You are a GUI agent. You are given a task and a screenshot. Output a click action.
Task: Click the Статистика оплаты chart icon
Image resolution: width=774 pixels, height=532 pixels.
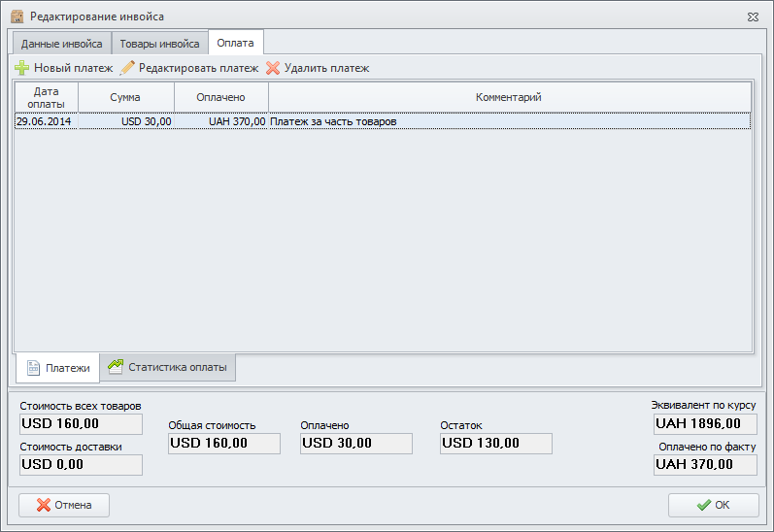click(x=115, y=367)
